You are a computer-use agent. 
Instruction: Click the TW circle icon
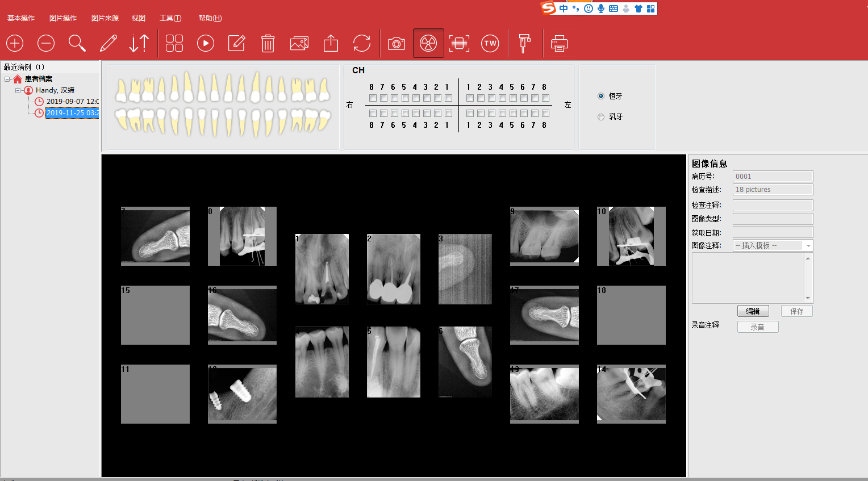click(x=490, y=43)
